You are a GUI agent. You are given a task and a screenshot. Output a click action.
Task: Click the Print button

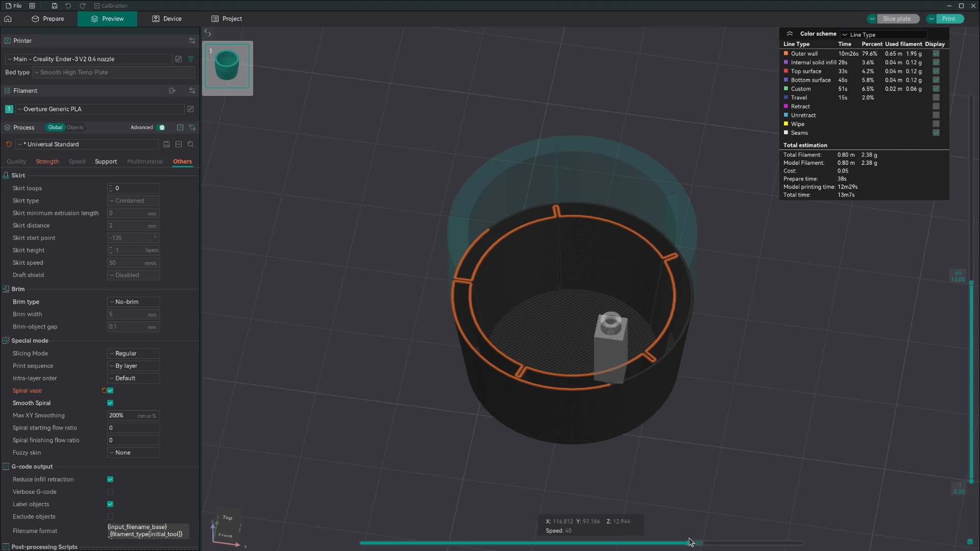(948, 19)
